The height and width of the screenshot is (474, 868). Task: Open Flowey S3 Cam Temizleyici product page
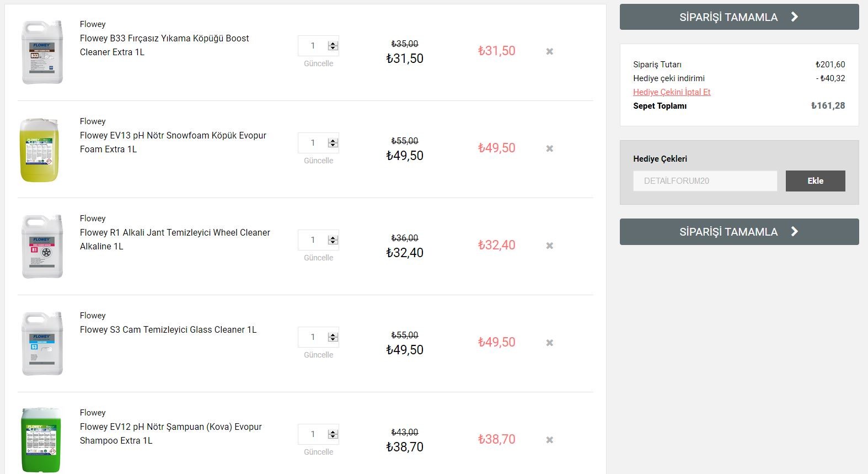pos(168,329)
